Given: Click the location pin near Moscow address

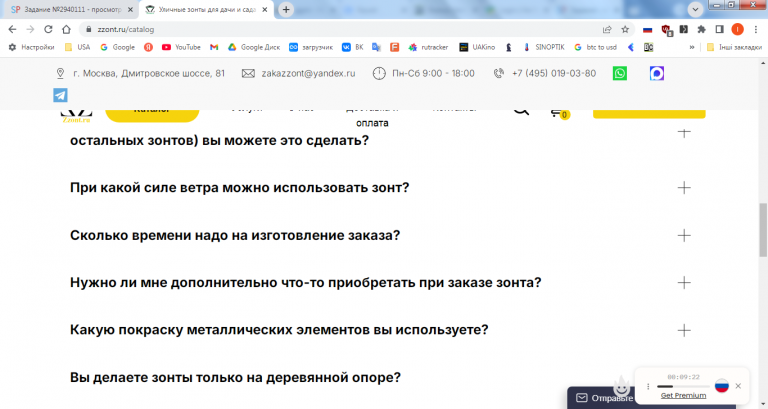Looking at the screenshot, I should pyautogui.click(x=60, y=73).
